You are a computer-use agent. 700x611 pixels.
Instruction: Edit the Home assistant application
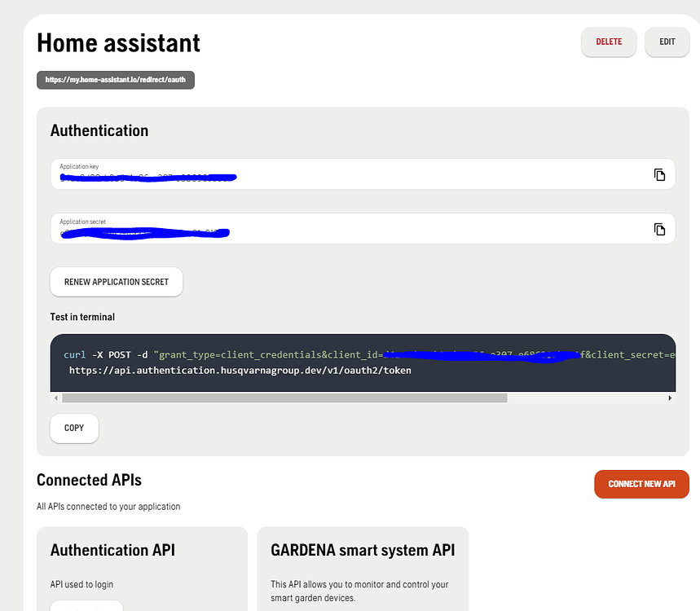click(x=667, y=42)
